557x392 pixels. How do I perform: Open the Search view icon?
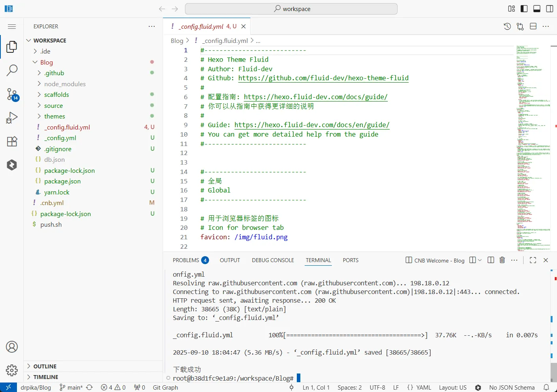point(12,70)
